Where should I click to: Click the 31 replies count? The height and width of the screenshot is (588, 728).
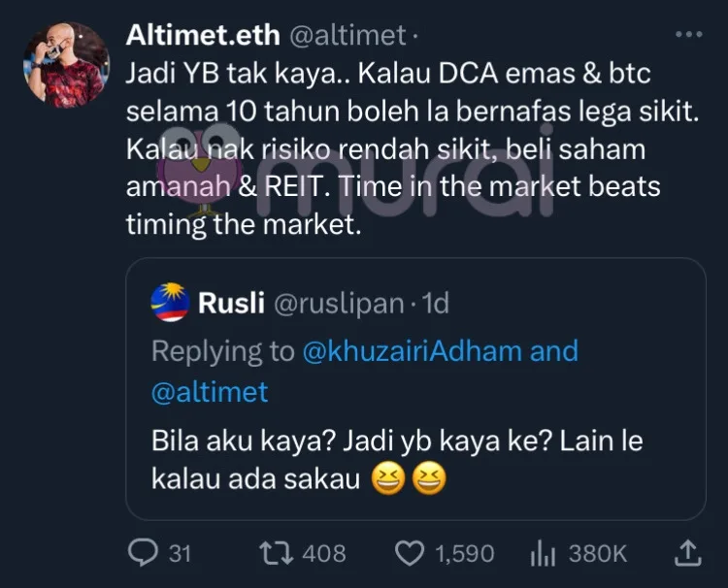(x=180, y=553)
